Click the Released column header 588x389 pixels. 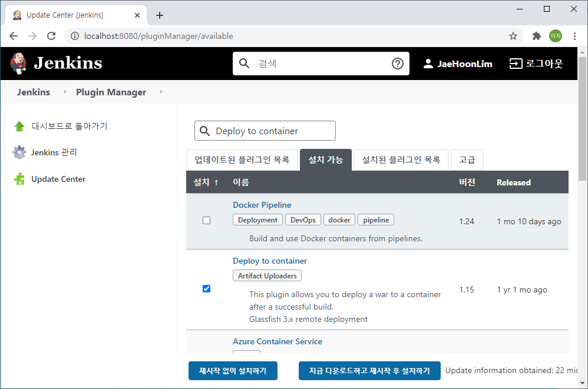point(514,182)
